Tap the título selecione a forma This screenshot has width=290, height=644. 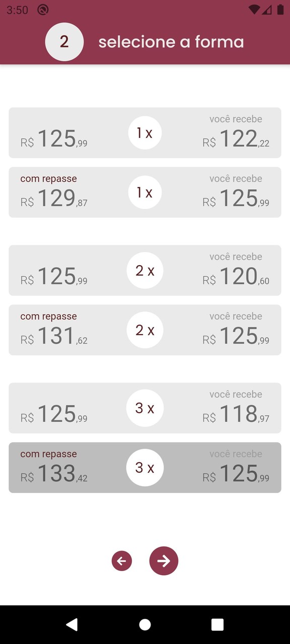171,42
